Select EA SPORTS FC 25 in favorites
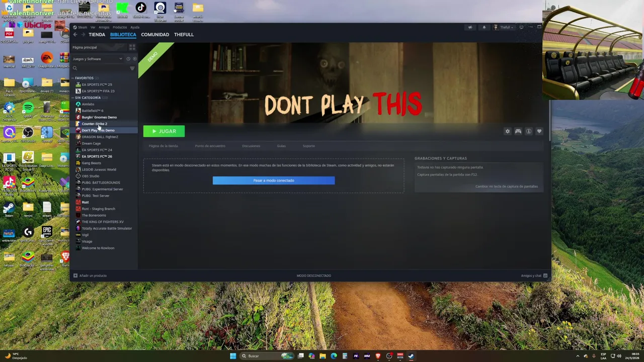Screen dimensions: 644x362 point(97,84)
